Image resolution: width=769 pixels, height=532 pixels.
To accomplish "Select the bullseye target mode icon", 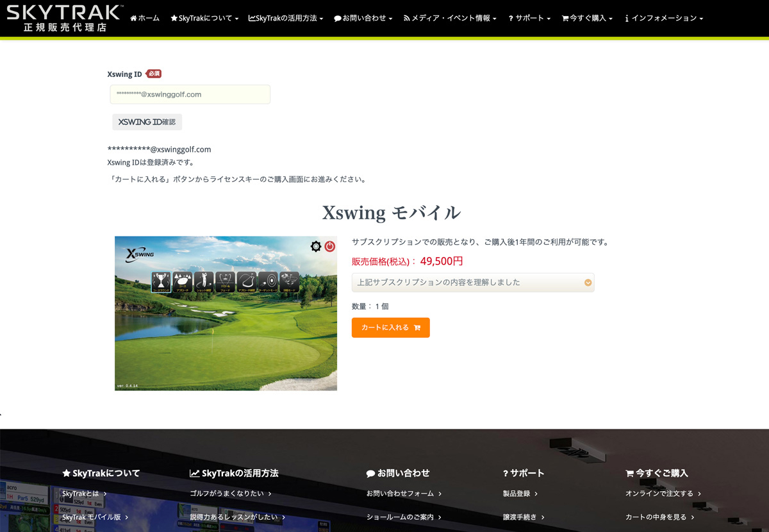I will pos(268,281).
